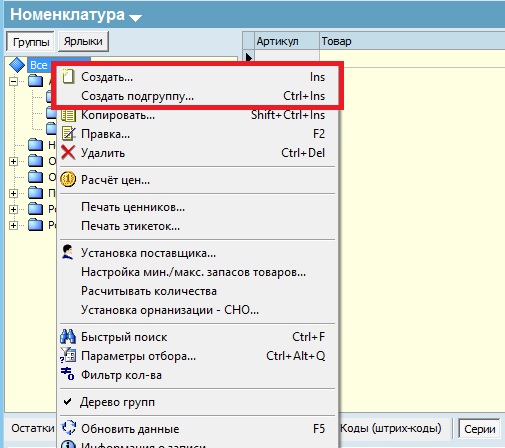Click the current row indicator arrow
This screenshot has width=505, height=448.
[x=248, y=57]
